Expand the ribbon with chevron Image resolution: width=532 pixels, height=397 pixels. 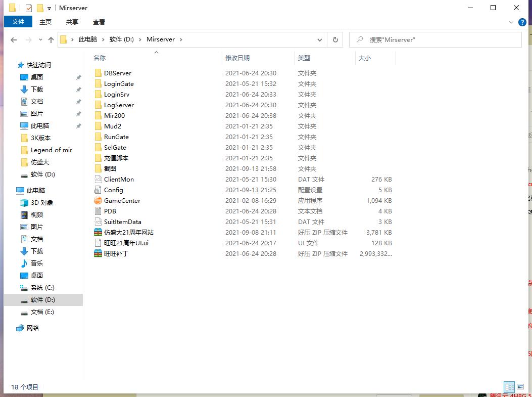512,22
